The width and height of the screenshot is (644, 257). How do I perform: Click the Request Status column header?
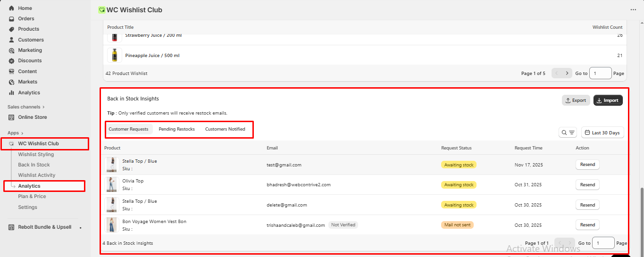pyautogui.click(x=456, y=148)
